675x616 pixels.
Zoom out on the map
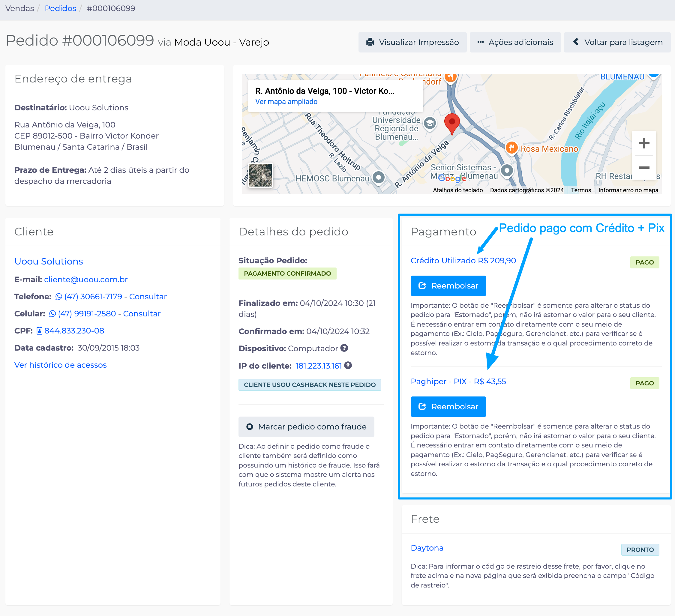point(643,168)
